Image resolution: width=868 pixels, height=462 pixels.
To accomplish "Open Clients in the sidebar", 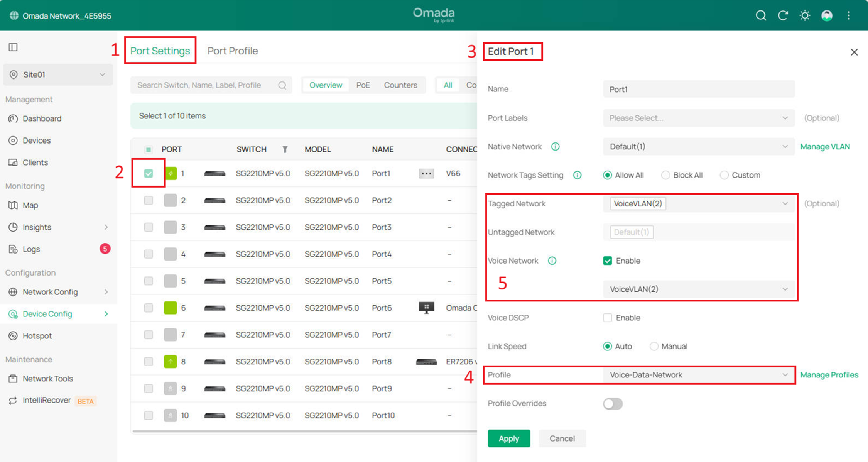I will pos(35,162).
